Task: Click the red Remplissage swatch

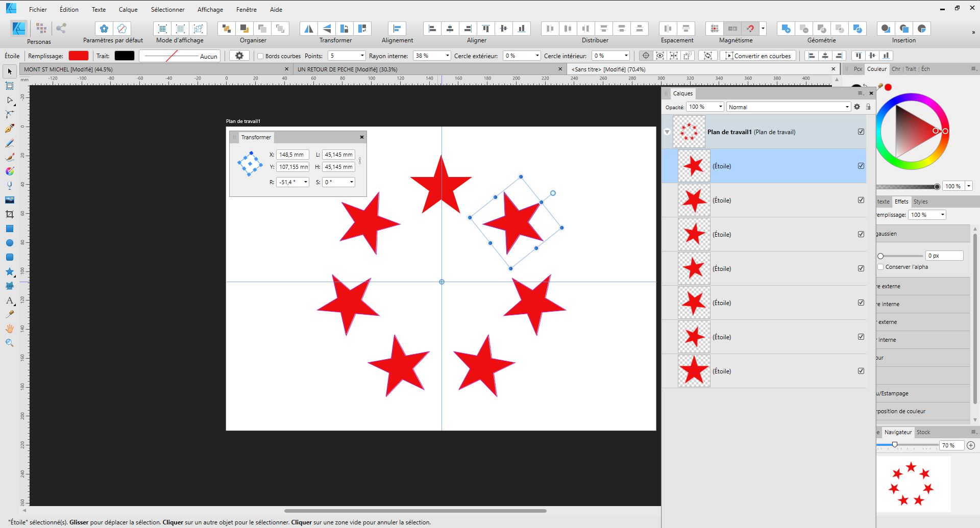Action: [x=79, y=56]
